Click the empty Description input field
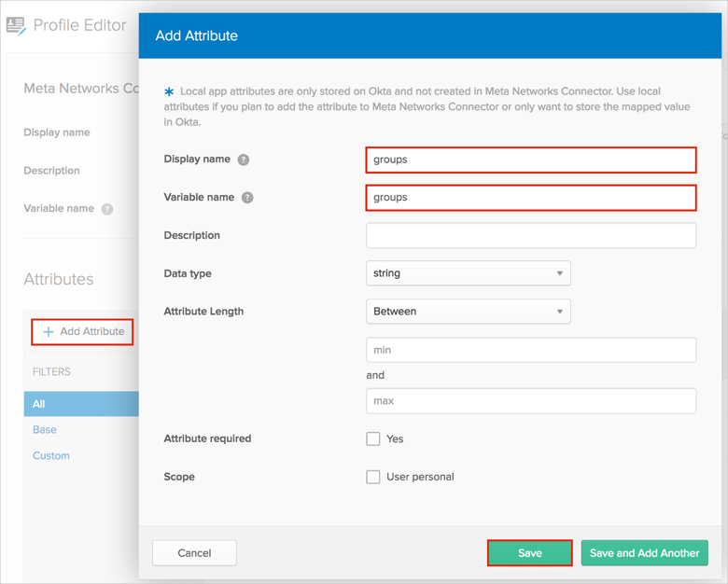Viewport: 728px width, 584px height. click(x=530, y=235)
